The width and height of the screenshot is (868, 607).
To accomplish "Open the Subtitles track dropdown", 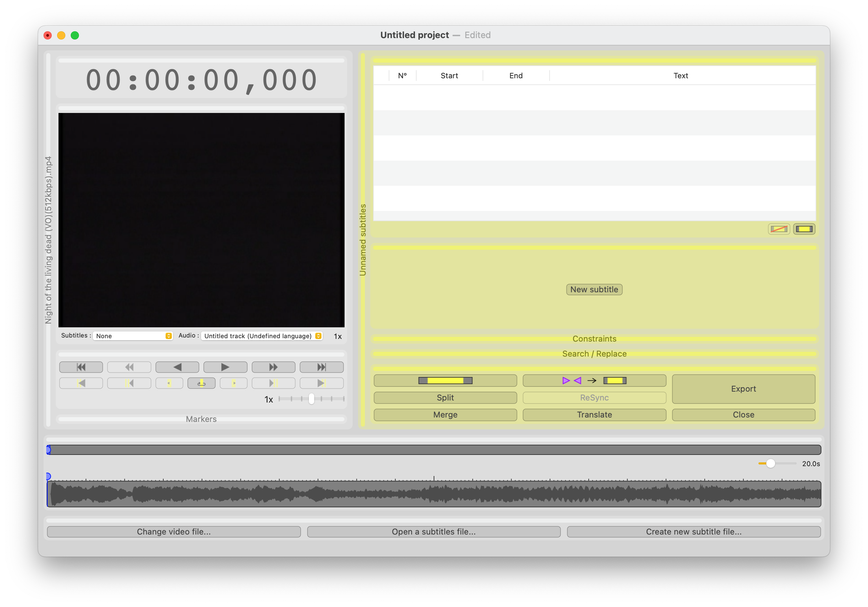I will (x=133, y=336).
